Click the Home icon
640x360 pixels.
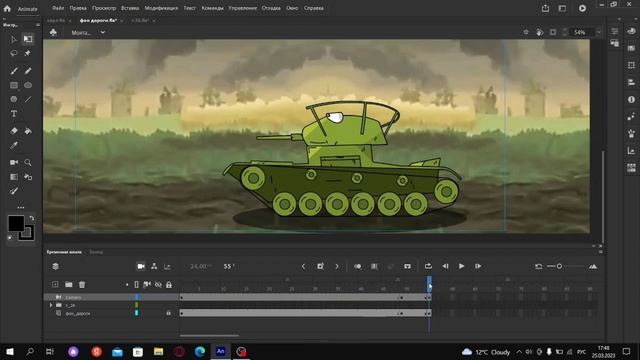(x=7, y=8)
